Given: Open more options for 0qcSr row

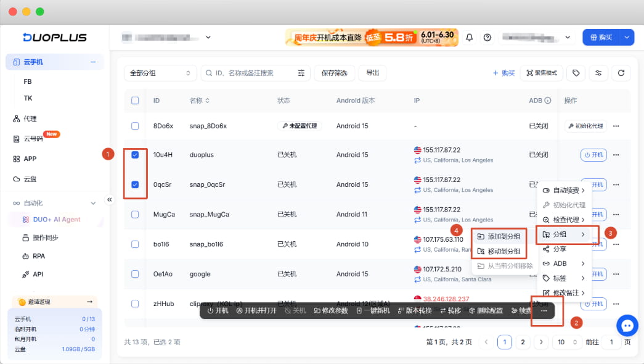Looking at the screenshot, I should pyautogui.click(x=616, y=184).
